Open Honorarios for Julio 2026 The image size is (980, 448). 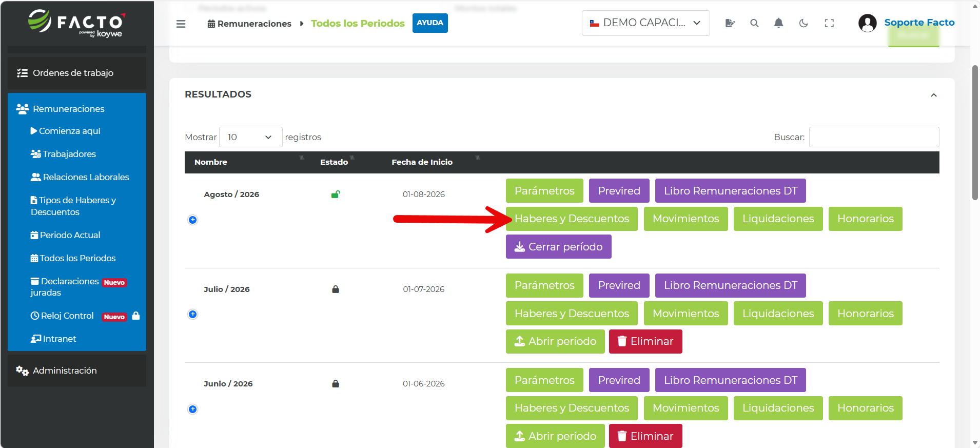tap(866, 314)
